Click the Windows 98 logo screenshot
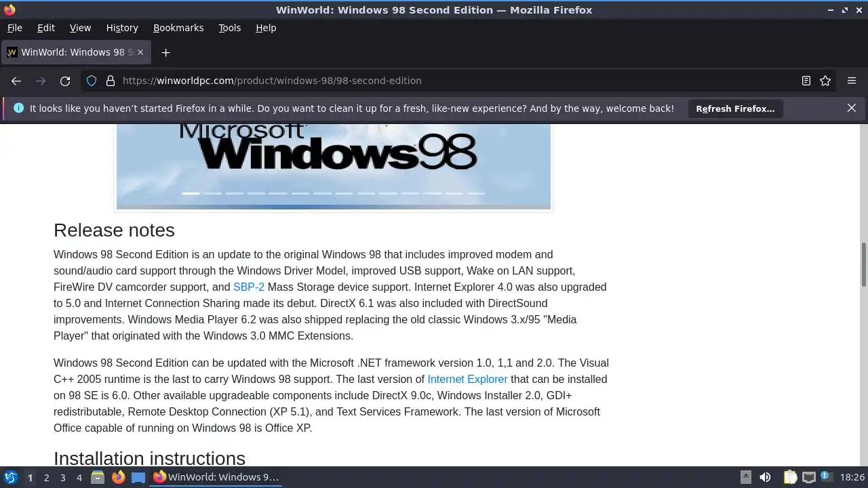The height and width of the screenshot is (488, 868). pyautogui.click(x=334, y=166)
